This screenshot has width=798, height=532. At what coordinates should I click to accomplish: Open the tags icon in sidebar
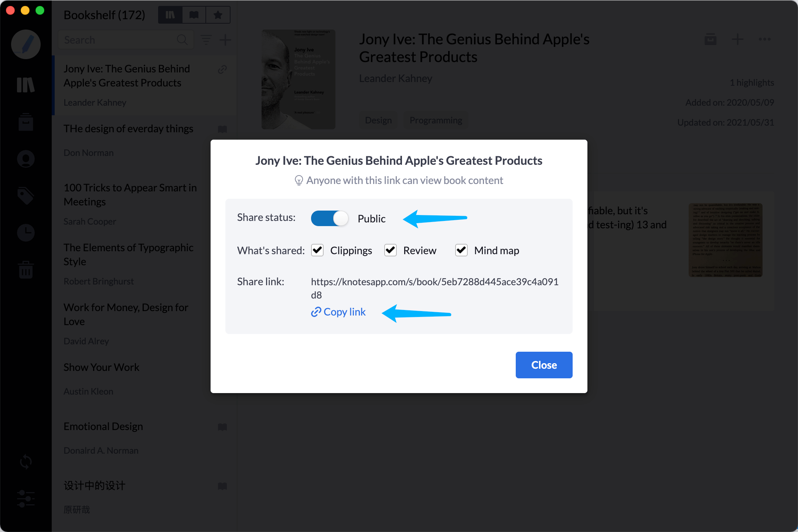click(26, 196)
